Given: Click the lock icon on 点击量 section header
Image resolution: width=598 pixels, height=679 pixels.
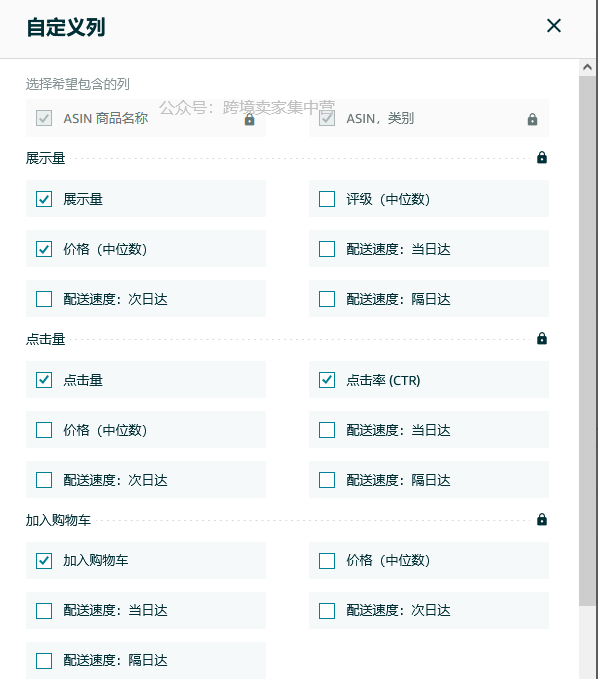Looking at the screenshot, I should [x=542, y=339].
